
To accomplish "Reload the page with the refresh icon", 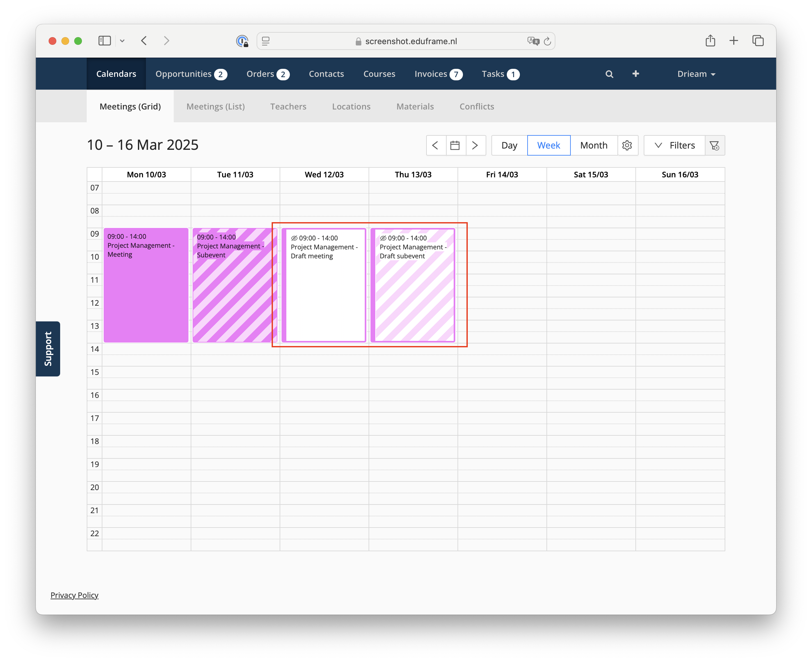I will pos(547,41).
